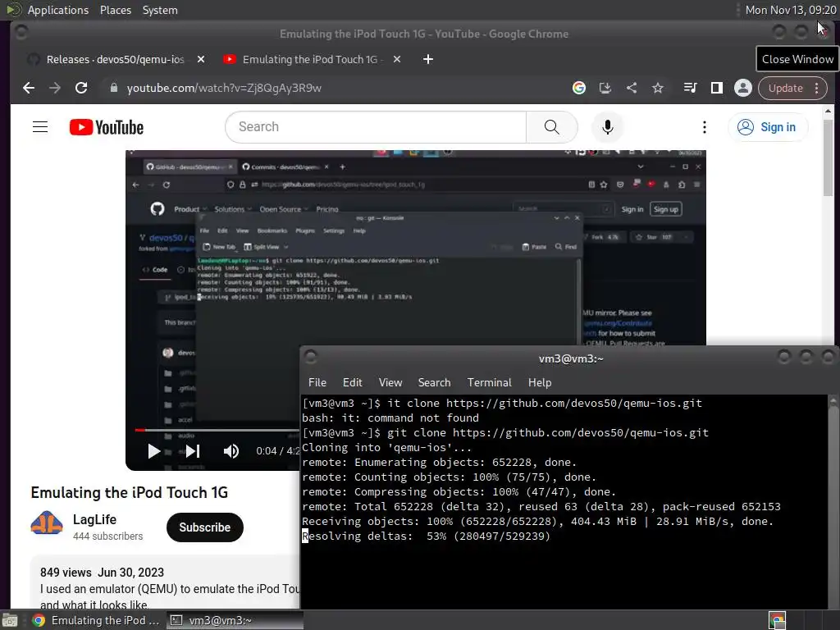The height and width of the screenshot is (630, 840).
Task: Open the media controls icon in Chrome
Action: (x=691, y=88)
